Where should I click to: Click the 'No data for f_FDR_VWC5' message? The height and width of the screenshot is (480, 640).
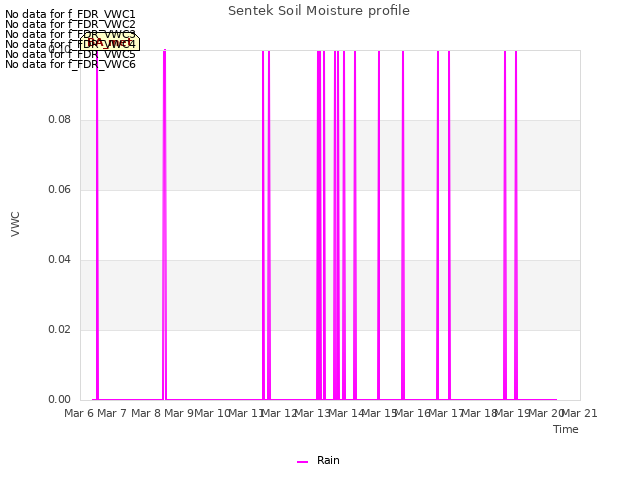point(70,54)
